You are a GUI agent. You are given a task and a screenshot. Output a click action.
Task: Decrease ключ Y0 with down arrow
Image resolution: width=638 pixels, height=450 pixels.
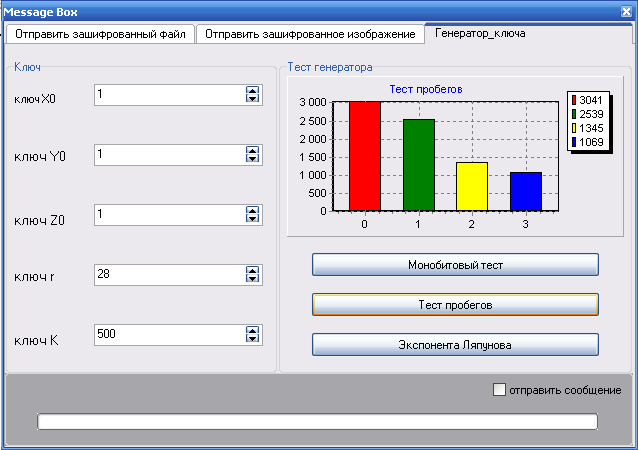pos(252,158)
